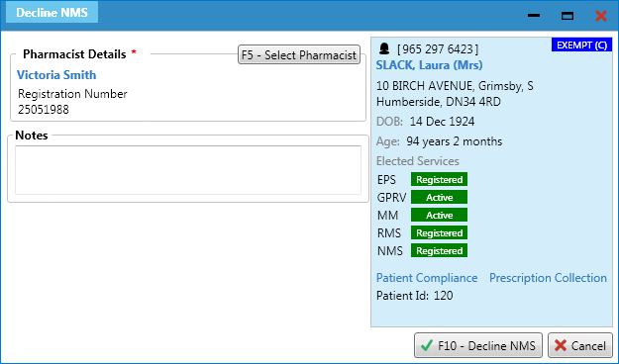Click the F5 - Select Pharmacist button
The height and width of the screenshot is (364, 619).
pyautogui.click(x=299, y=54)
